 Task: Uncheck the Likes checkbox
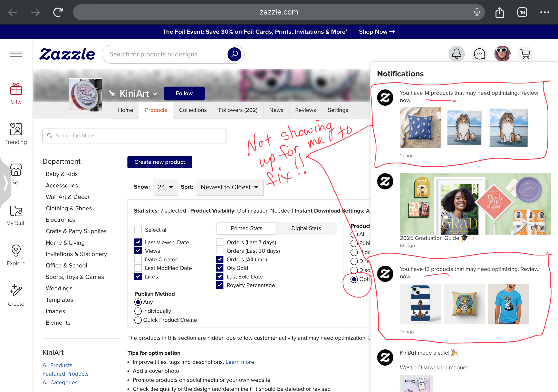tap(138, 276)
